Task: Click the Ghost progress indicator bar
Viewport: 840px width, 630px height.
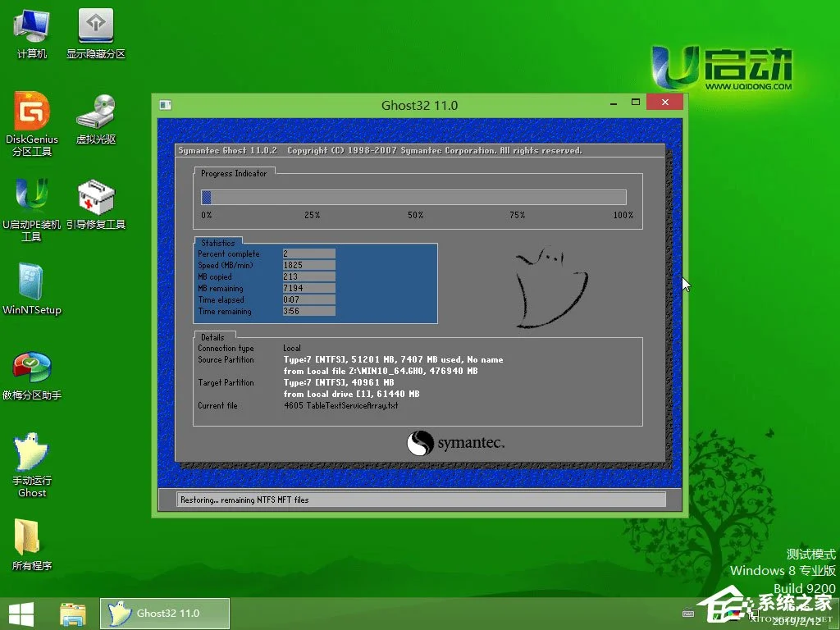Action: (413, 197)
